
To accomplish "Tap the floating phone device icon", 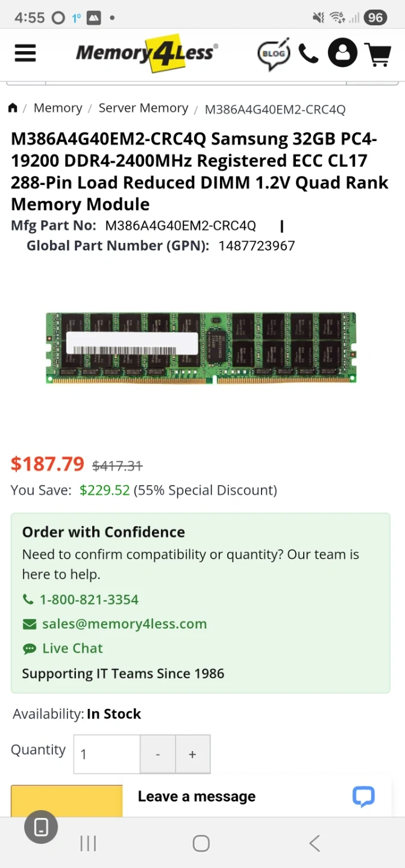I will click(x=41, y=827).
